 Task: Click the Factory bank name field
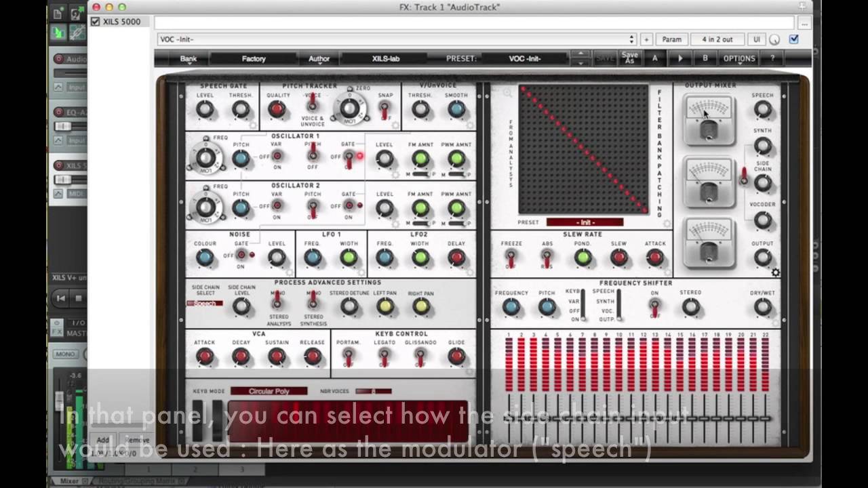pyautogui.click(x=254, y=58)
